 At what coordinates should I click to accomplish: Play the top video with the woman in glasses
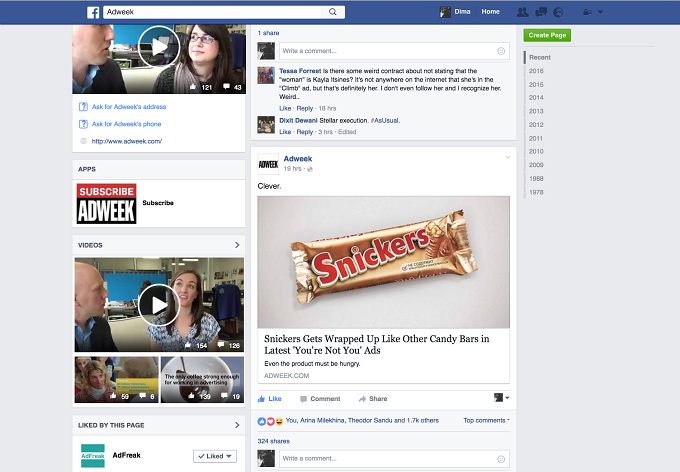coord(159,47)
